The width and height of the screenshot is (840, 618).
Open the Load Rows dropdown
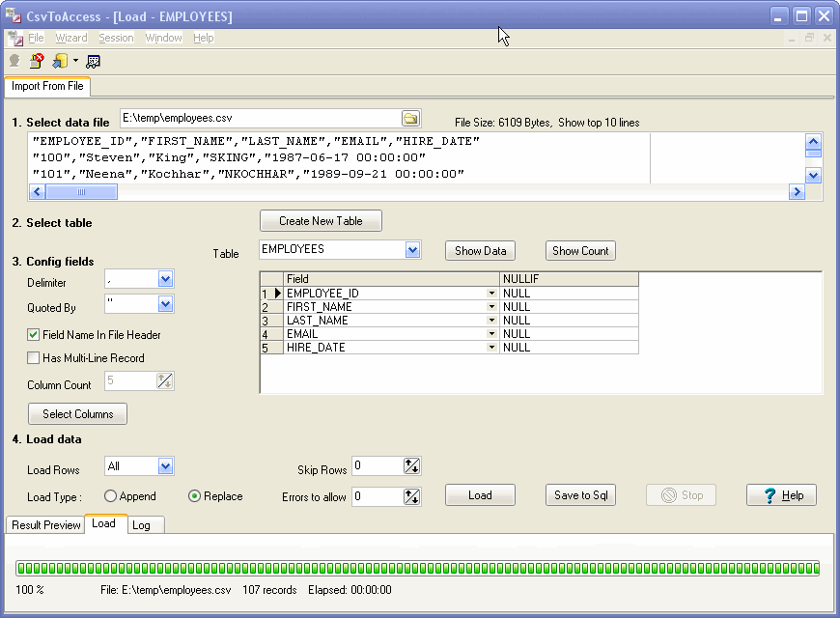(x=165, y=466)
